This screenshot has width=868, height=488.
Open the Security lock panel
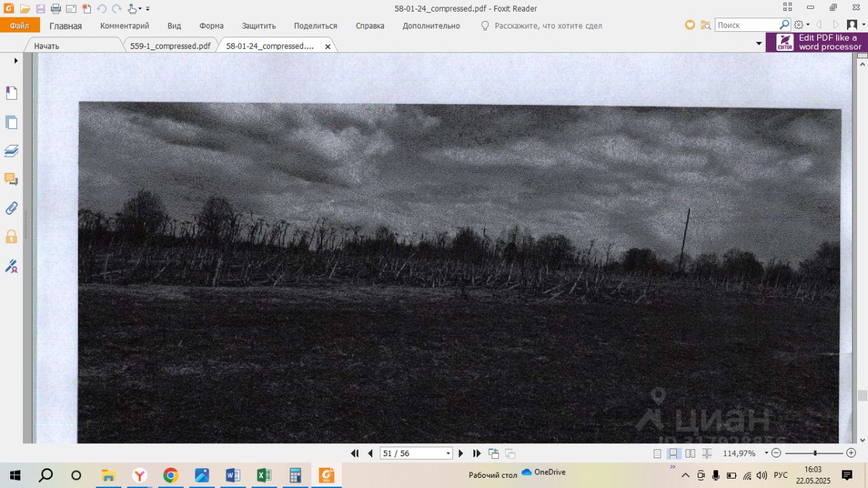click(x=11, y=237)
